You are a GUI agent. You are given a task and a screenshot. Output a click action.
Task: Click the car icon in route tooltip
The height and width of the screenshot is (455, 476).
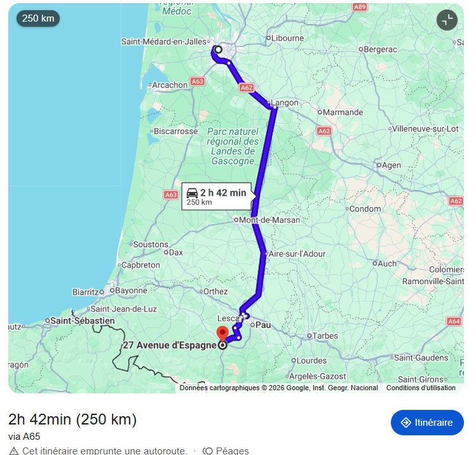coord(192,193)
